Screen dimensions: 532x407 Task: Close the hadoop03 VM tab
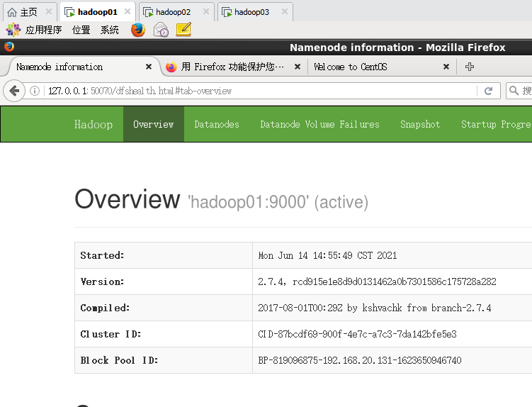pos(285,12)
